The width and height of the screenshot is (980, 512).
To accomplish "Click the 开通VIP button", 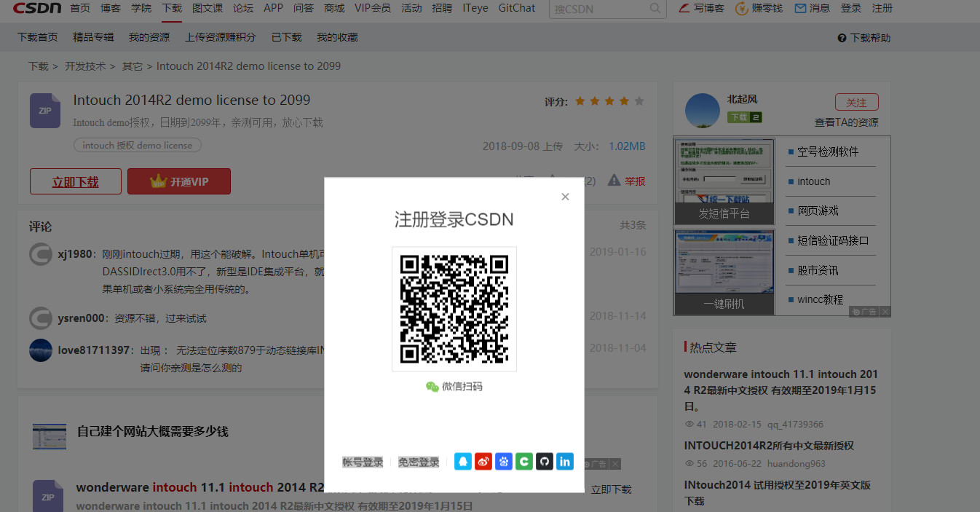I will [179, 181].
